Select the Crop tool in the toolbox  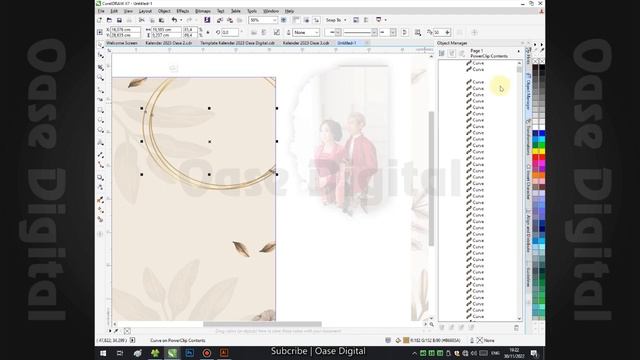pos(100,67)
